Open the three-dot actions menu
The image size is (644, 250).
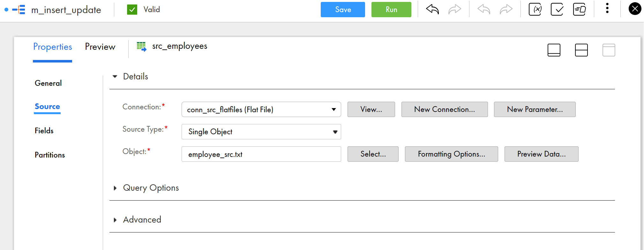point(607,9)
